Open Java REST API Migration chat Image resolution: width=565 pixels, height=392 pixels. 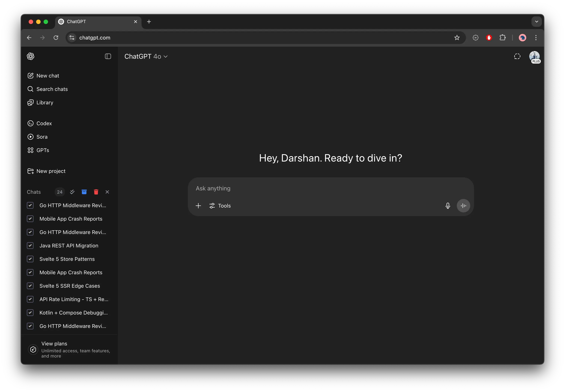click(x=69, y=246)
